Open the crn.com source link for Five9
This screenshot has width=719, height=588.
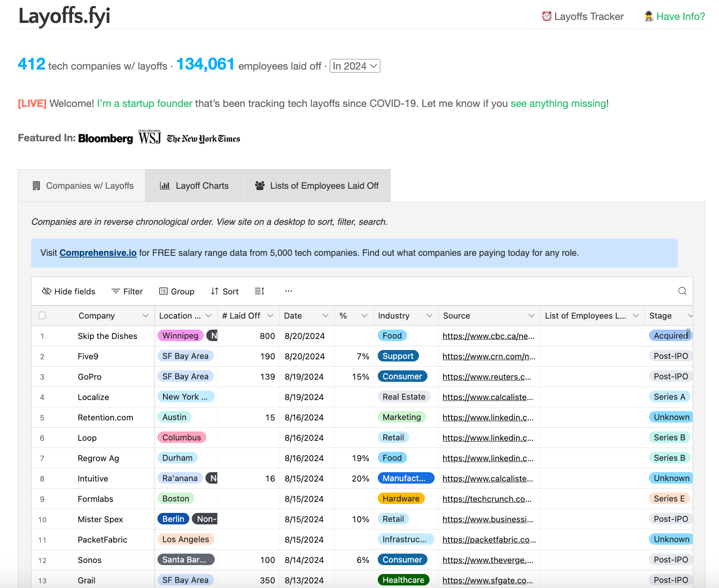coord(489,356)
